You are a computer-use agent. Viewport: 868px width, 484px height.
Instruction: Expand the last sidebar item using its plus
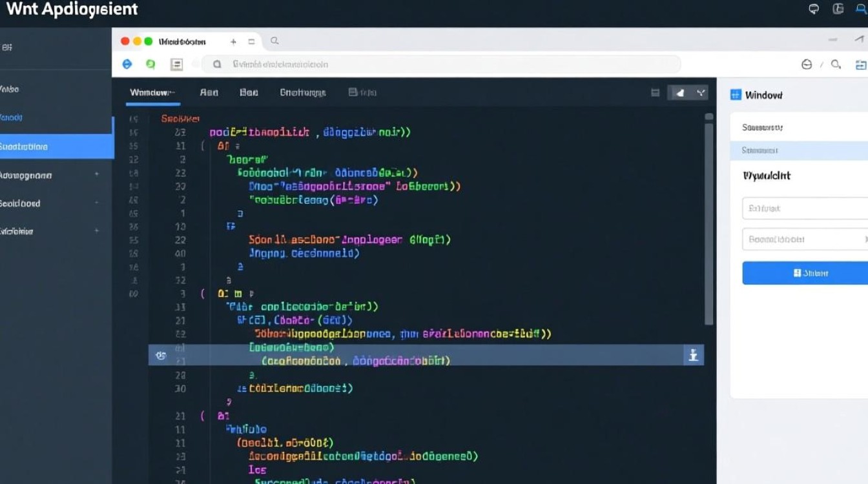tap(96, 230)
